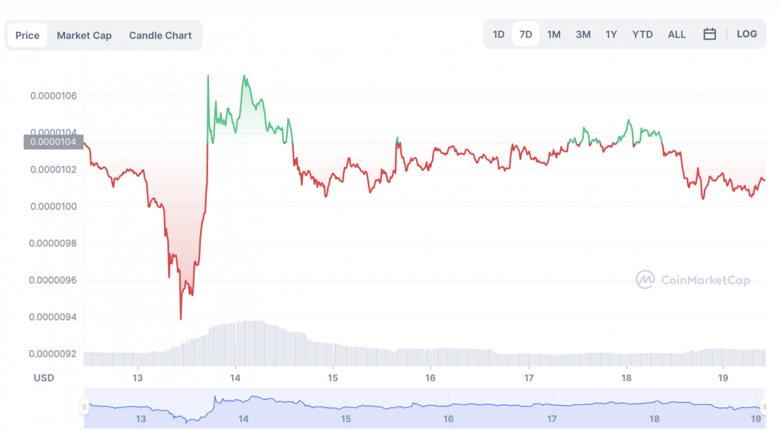Image resolution: width=780 pixels, height=431 pixels.
Task: Select the 7D time range
Action: point(526,34)
